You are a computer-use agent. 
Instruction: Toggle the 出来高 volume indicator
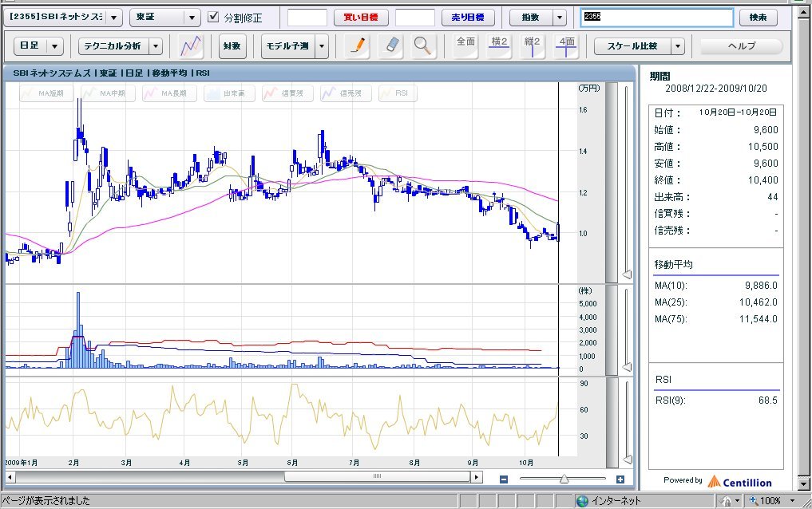226,93
